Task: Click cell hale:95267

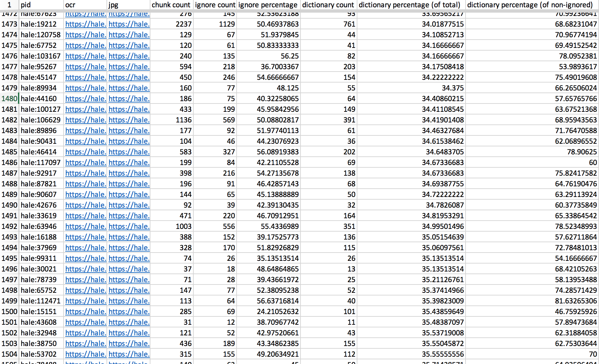Action: [41, 67]
